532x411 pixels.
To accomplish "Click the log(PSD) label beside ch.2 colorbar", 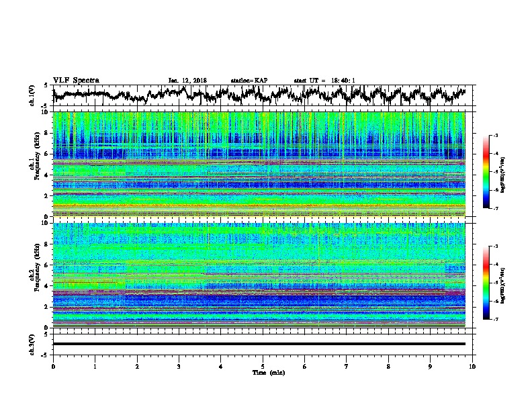I will pyautogui.click(x=503, y=285).
